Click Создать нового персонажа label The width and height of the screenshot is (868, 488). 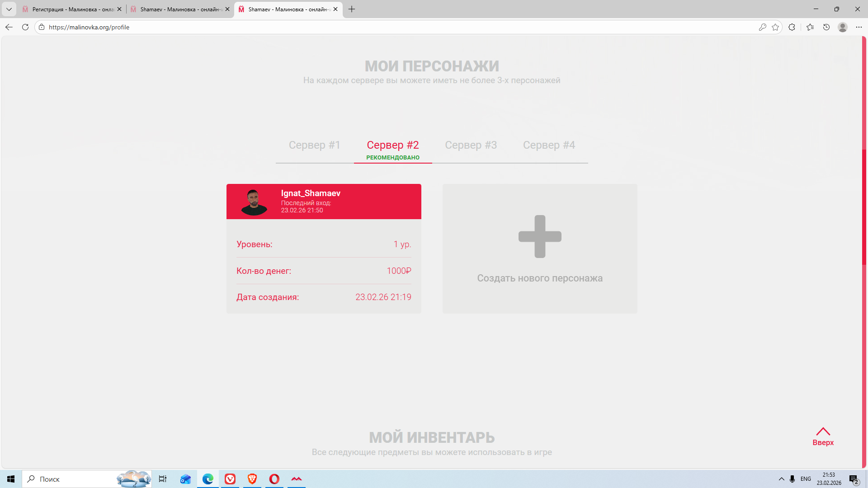coord(540,278)
